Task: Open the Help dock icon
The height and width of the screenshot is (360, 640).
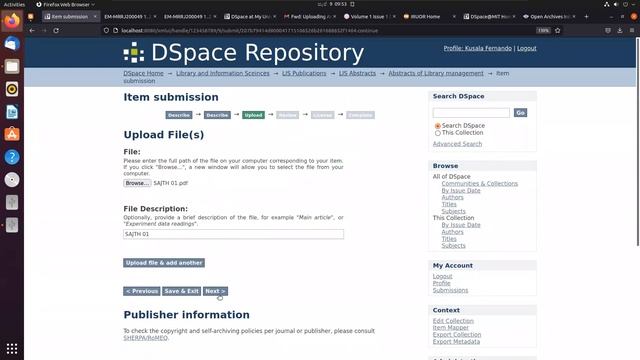Action: 12,157
